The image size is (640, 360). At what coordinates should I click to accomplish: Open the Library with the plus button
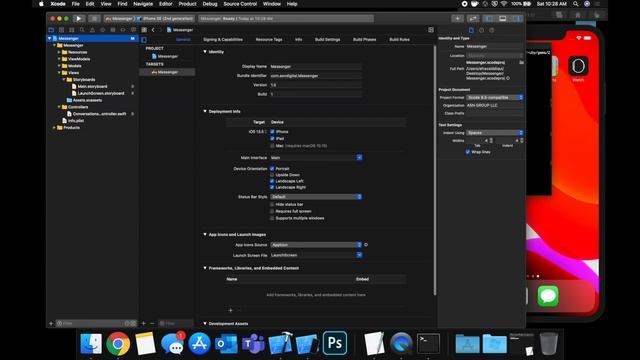pos(458,18)
